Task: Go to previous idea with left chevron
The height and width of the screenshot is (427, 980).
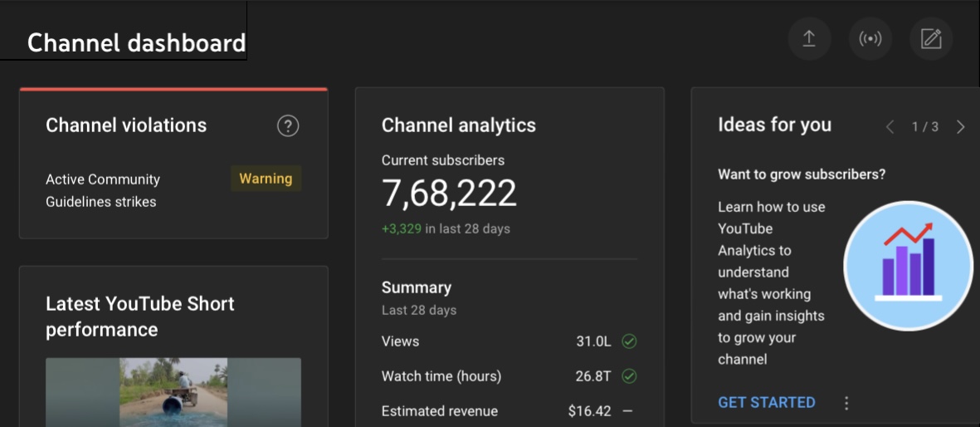Action: (890, 127)
